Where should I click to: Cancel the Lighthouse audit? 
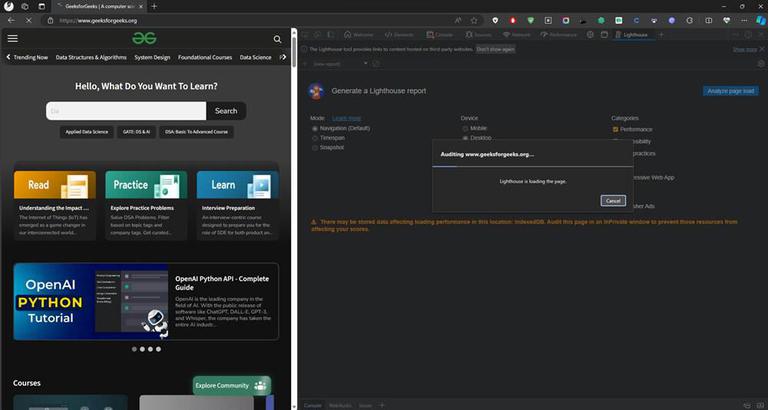(x=613, y=201)
